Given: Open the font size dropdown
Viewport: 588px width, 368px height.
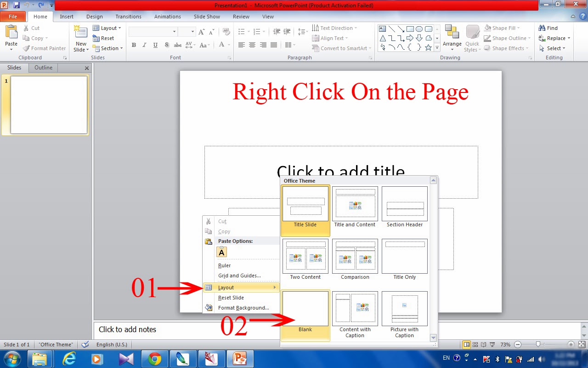Looking at the screenshot, I should [187, 32].
